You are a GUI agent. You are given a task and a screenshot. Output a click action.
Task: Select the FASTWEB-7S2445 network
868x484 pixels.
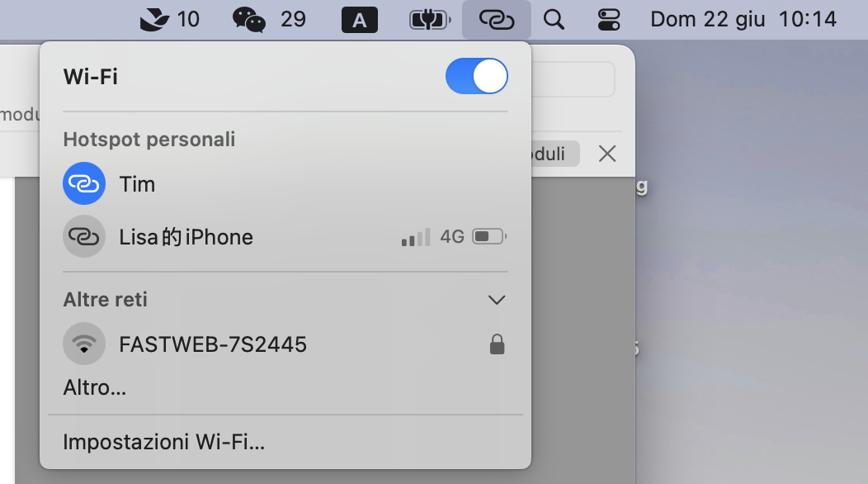tap(285, 344)
